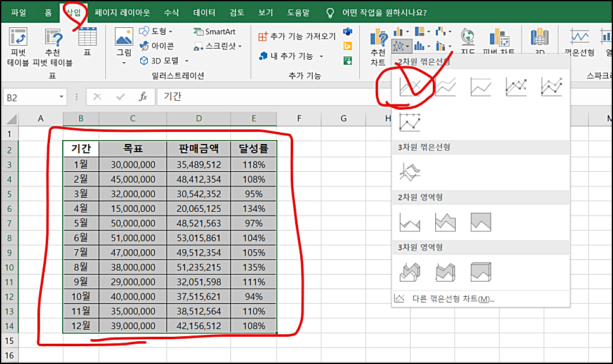Insert a SmartArt graphic
The width and height of the screenshot is (613, 364).
214,32
